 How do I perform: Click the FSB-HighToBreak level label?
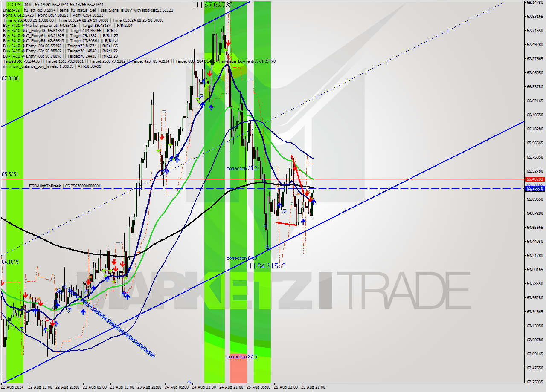click(65, 186)
